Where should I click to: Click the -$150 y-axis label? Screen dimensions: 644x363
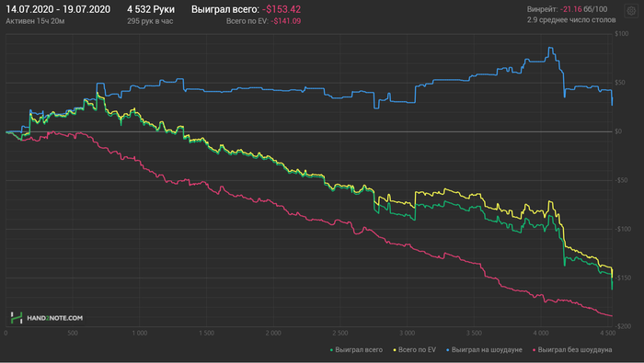(623, 278)
